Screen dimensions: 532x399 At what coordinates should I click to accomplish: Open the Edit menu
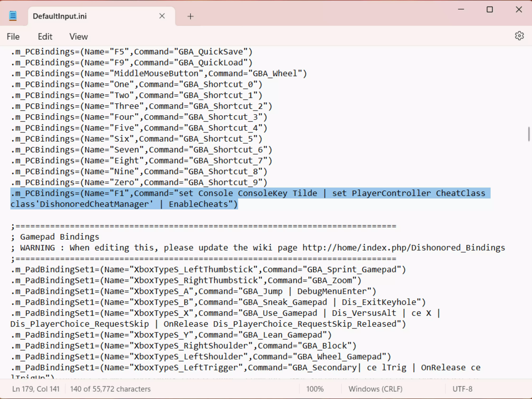click(45, 37)
